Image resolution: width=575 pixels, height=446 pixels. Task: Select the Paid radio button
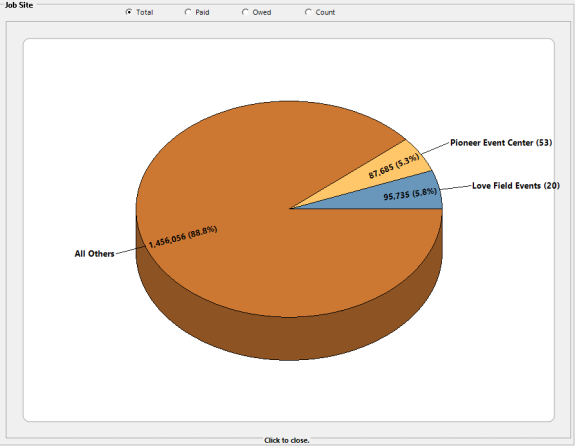point(188,12)
